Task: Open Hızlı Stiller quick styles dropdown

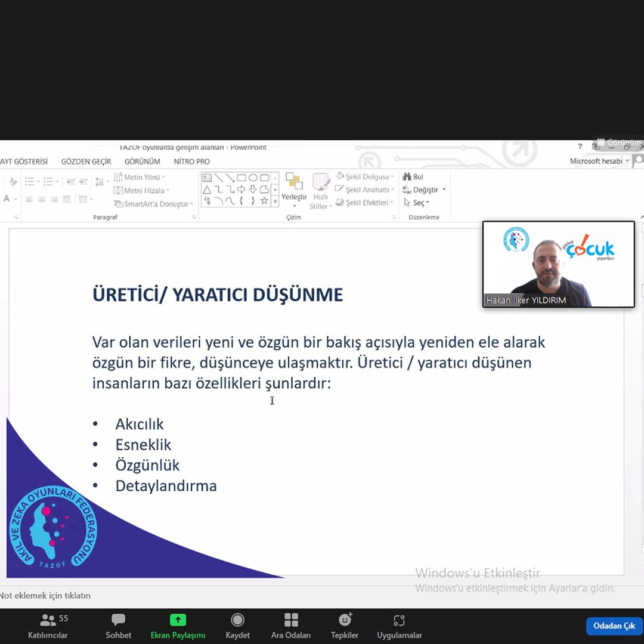Action: tap(320, 191)
